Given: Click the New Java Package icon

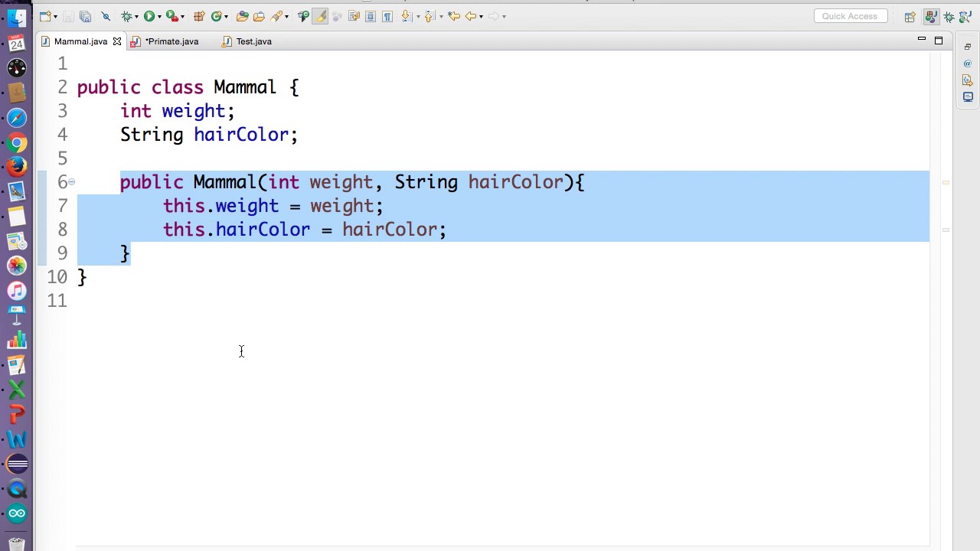Looking at the screenshot, I should point(199,16).
